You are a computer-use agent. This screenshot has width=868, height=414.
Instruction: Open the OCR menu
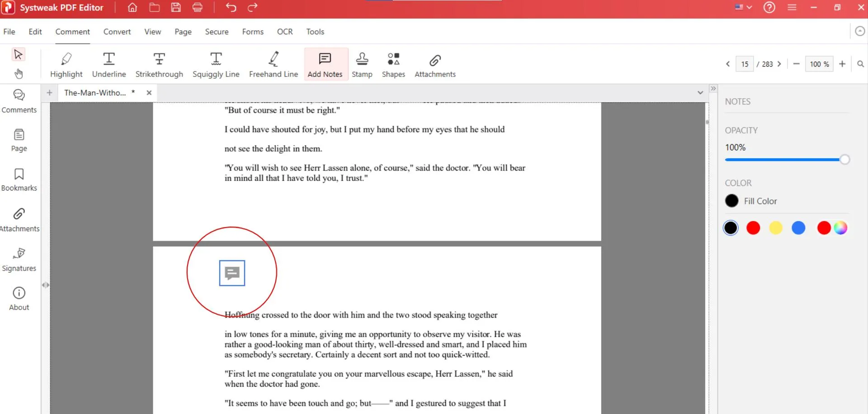click(285, 32)
